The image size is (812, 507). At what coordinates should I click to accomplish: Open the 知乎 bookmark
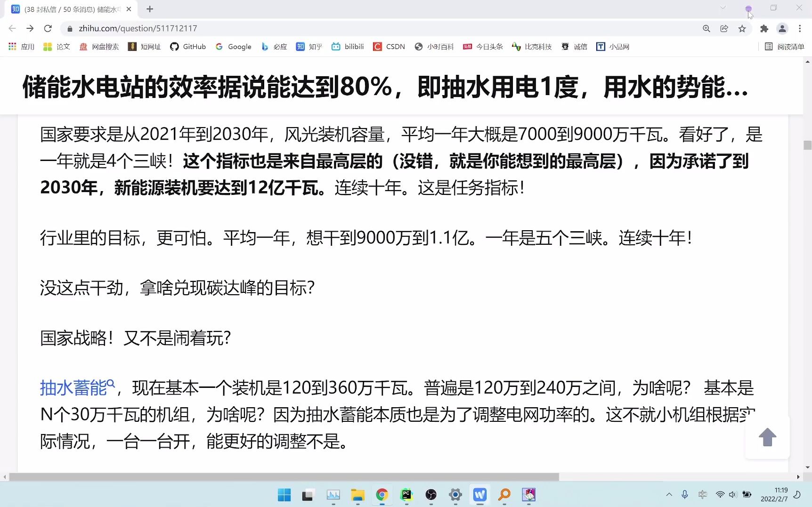coord(309,47)
